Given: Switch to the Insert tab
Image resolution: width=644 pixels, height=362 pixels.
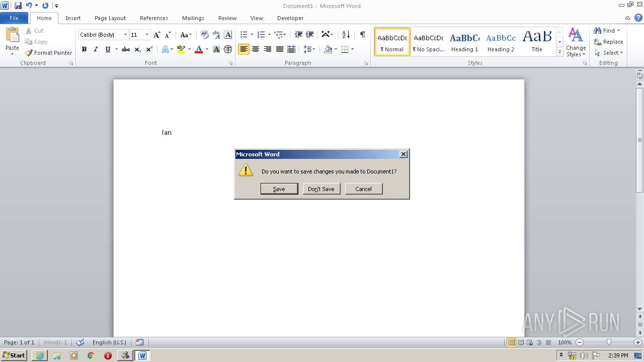Looking at the screenshot, I should point(73,18).
